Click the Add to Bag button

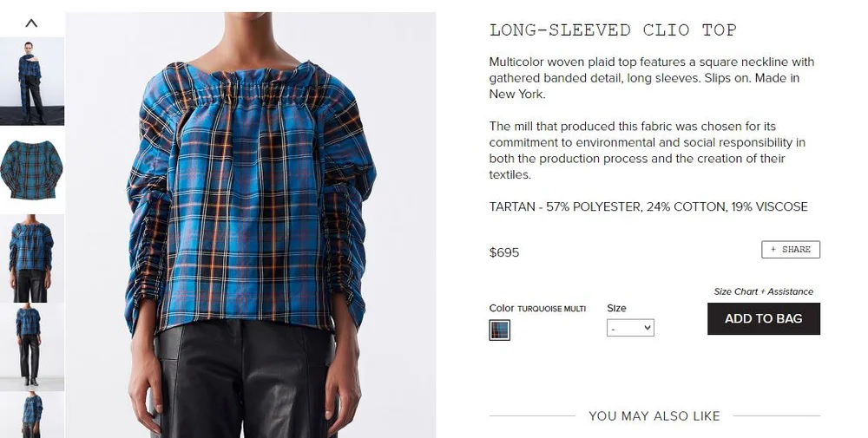[763, 318]
